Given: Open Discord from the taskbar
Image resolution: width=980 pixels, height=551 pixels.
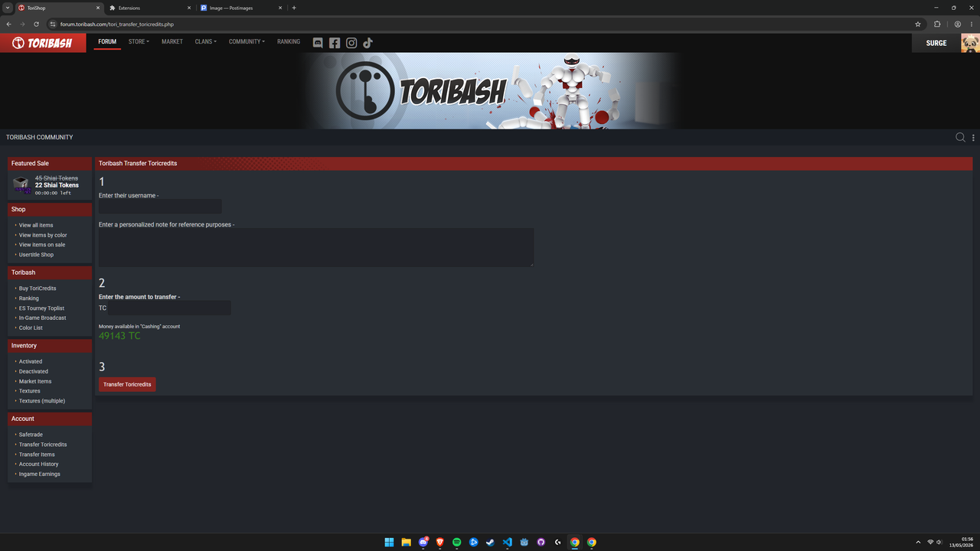Looking at the screenshot, I should (423, 542).
